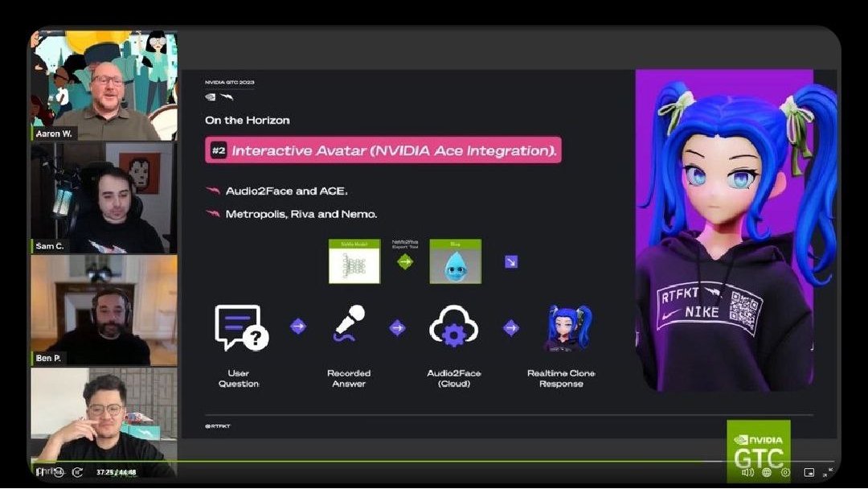
Task: Select Sam C.'s video tile
Action: (x=104, y=199)
